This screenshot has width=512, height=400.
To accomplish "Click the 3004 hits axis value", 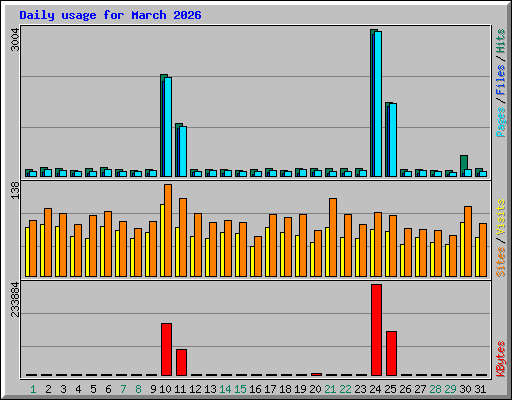I will (x=15, y=40).
